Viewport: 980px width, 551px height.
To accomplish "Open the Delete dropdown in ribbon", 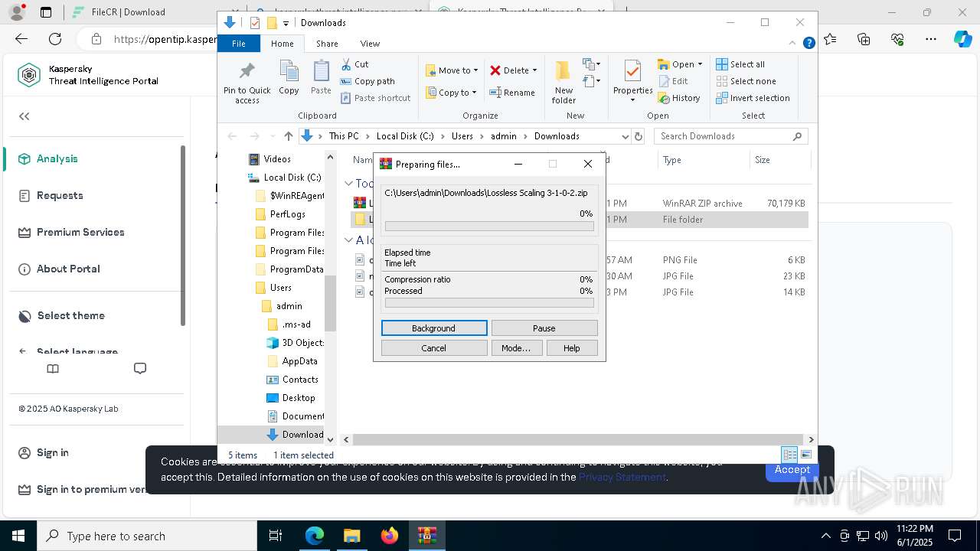I will coord(513,70).
